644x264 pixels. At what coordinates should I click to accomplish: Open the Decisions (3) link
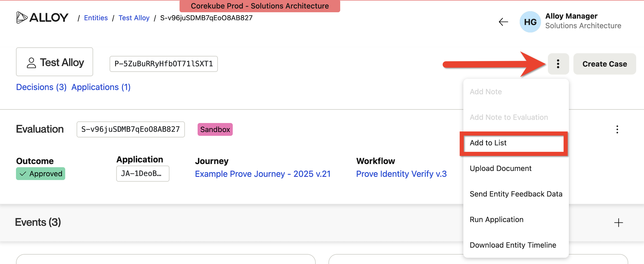pos(41,87)
